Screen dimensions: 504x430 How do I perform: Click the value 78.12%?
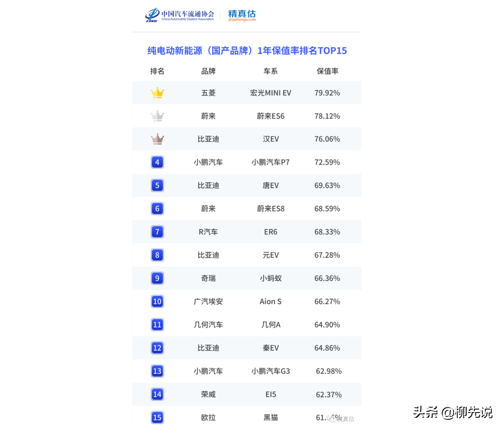tap(327, 116)
